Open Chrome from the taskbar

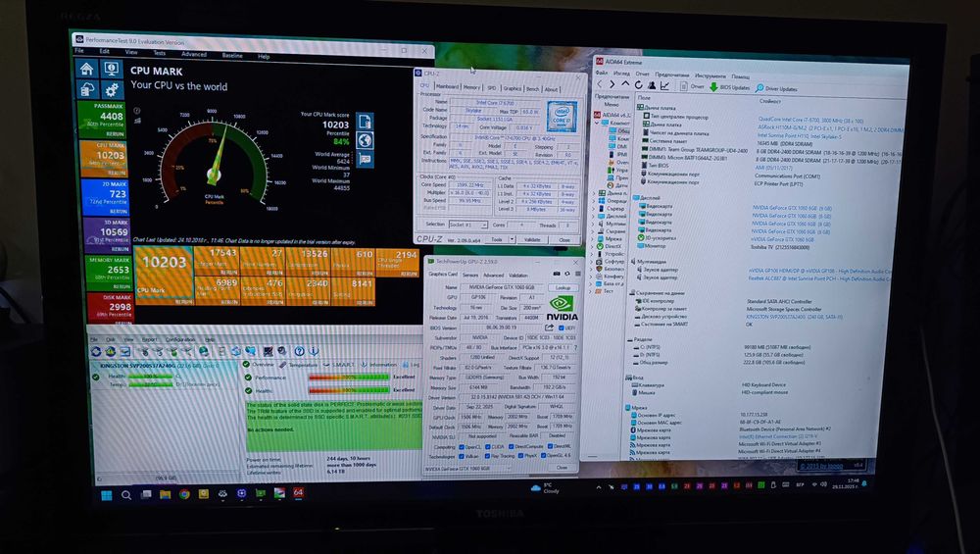[184, 494]
